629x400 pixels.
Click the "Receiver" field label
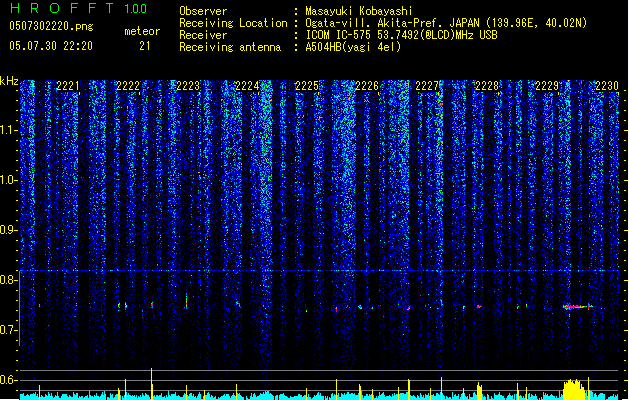(203, 35)
